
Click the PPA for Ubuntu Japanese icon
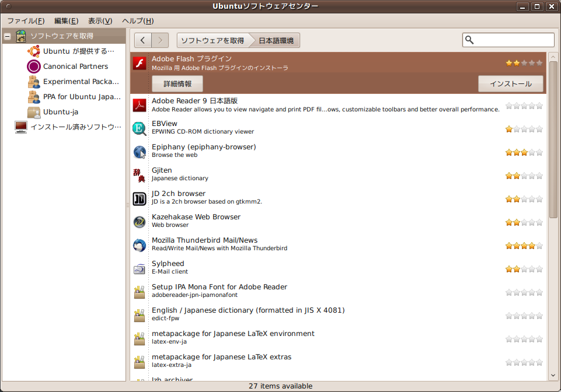click(34, 97)
